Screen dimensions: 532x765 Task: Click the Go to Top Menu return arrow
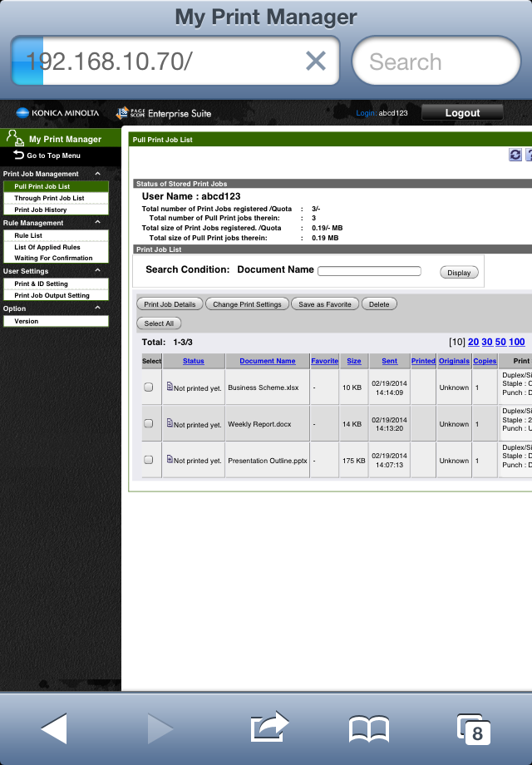tap(19, 155)
